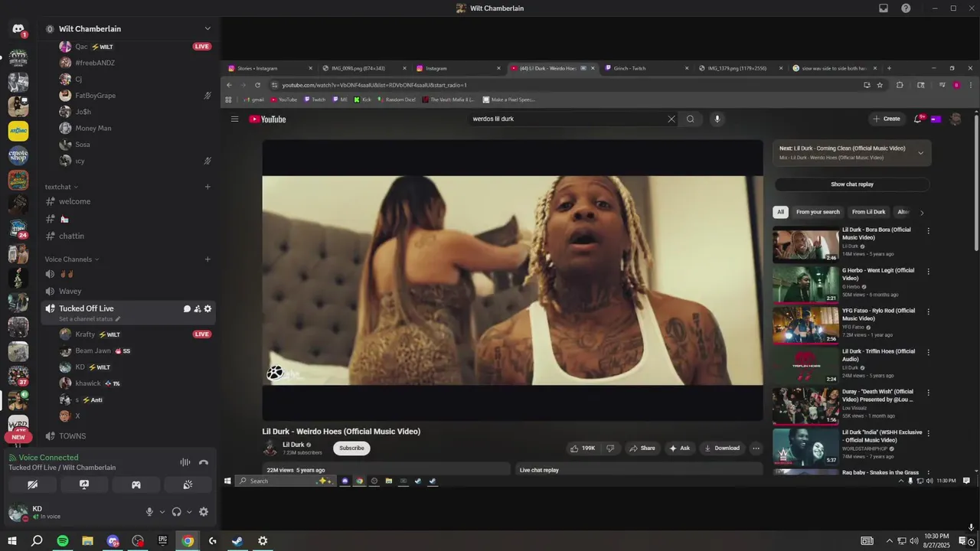The width and height of the screenshot is (980, 551).
Task: Share the video via Share button
Action: click(642, 448)
